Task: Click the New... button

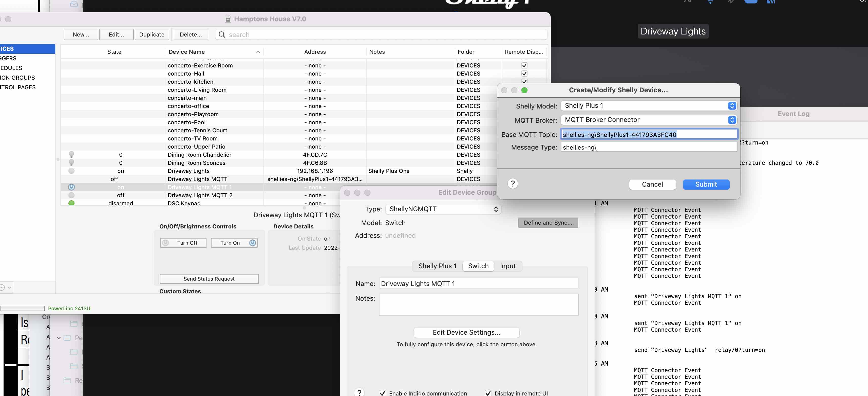Action: point(81,34)
